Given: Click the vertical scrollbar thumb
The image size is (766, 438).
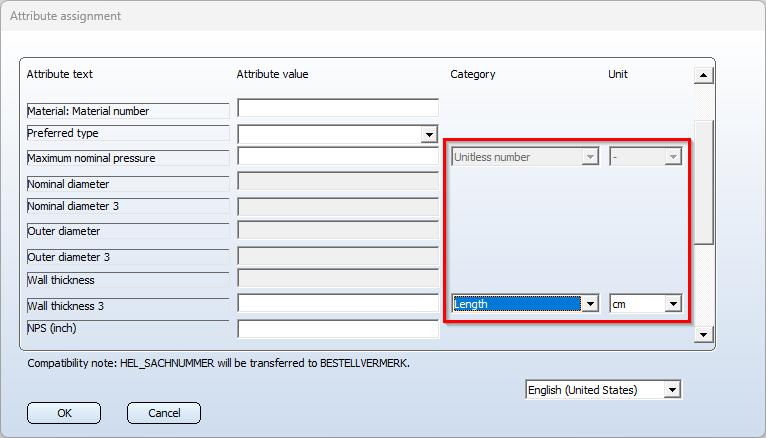Looking at the screenshot, I should point(704,182).
